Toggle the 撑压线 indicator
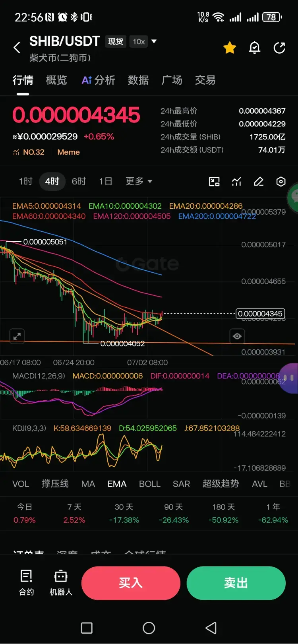This screenshot has height=644, width=298. coord(55,484)
